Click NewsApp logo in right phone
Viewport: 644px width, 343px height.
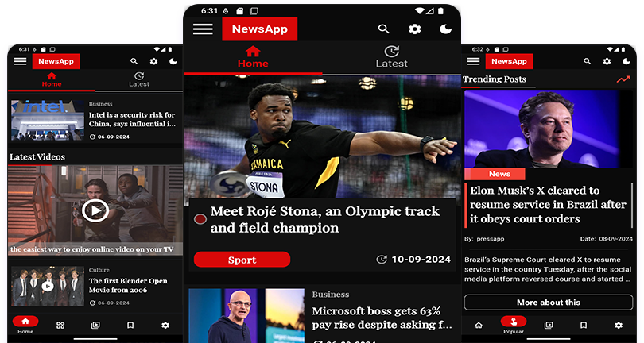tap(509, 62)
